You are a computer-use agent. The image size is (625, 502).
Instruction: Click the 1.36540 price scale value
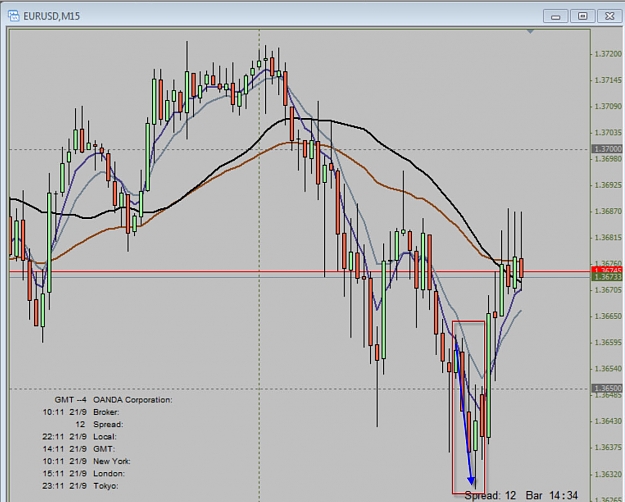click(608, 368)
